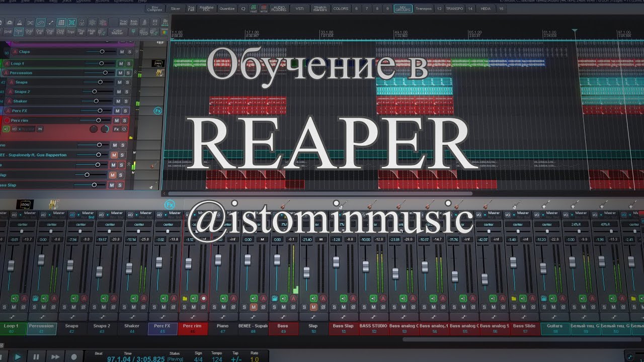Click the pan slider on Perc FX mixer strip
This screenshot has height=362, width=644.
click(168, 232)
